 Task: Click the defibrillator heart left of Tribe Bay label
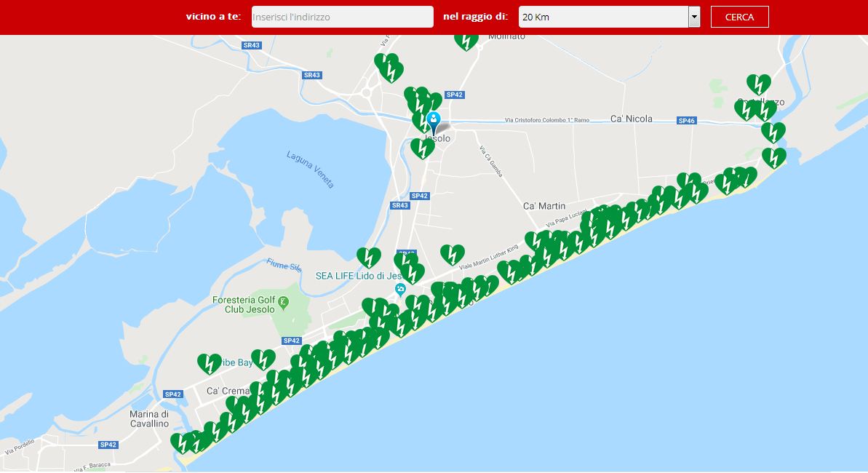[210, 364]
